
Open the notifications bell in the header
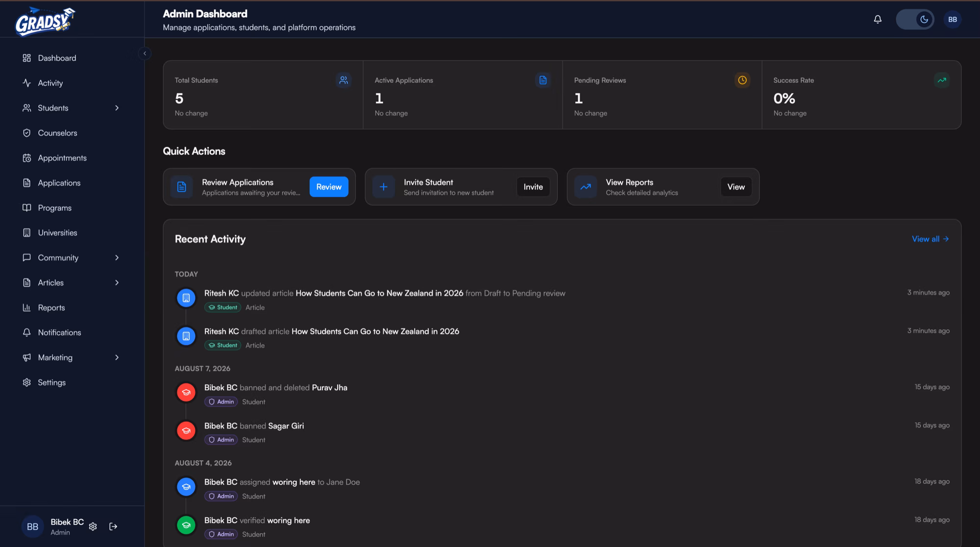click(878, 20)
